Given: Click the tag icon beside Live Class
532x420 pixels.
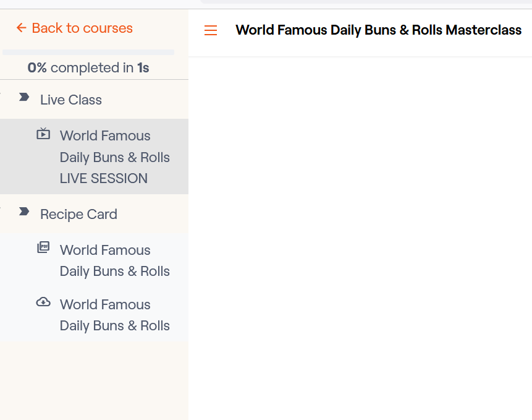Looking at the screenshot, I should (24, 97).
